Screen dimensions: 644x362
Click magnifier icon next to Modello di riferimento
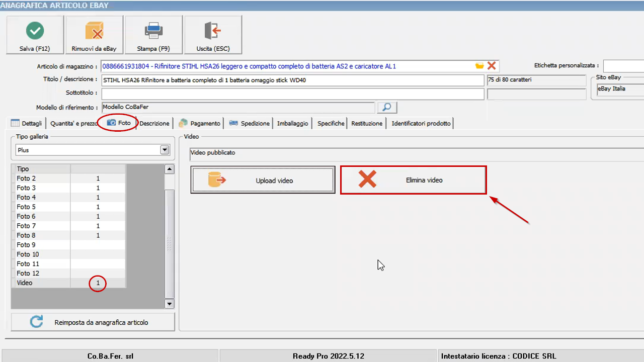(387, 108)
